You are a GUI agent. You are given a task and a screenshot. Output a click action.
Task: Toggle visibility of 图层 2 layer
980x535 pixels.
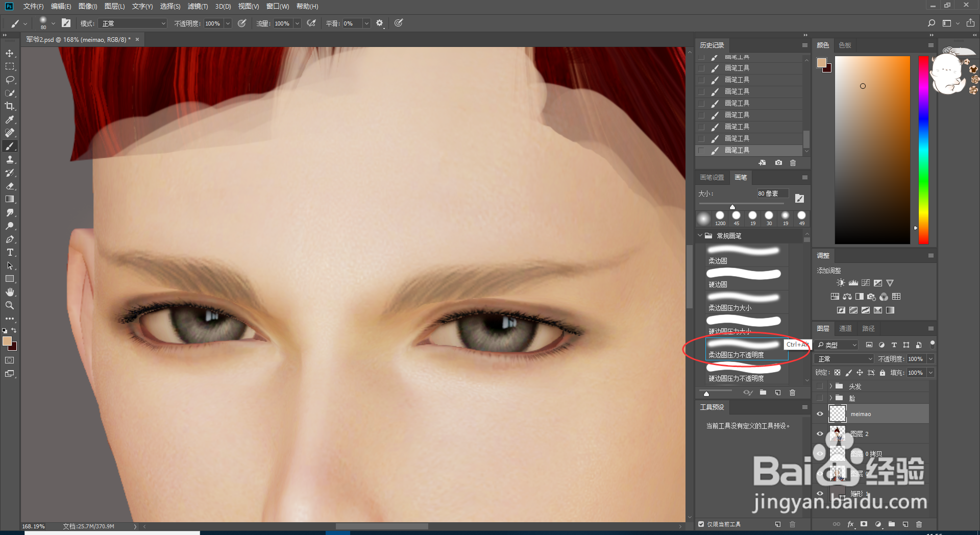point(820,434)
